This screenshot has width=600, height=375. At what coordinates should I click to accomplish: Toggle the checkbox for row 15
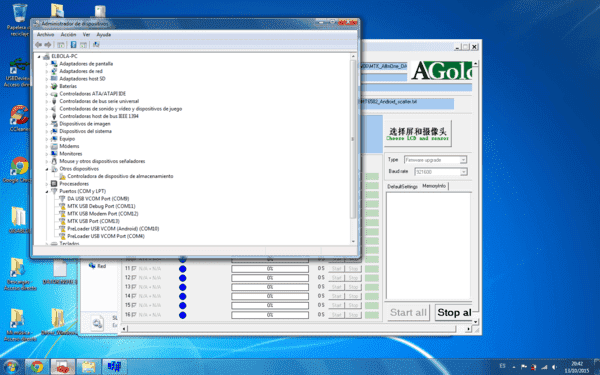pyautogui.click(x=134, y=305)
